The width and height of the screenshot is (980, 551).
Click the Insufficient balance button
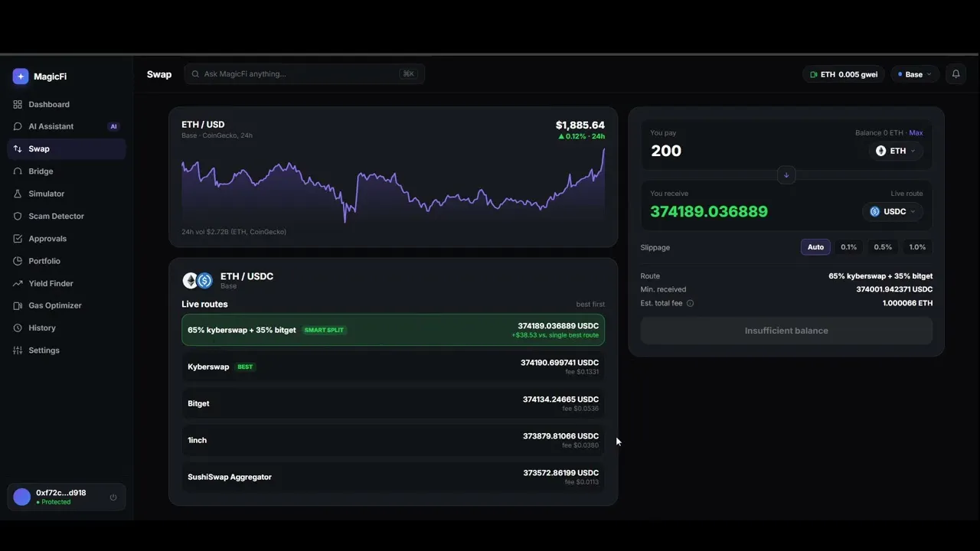point(786,331)
